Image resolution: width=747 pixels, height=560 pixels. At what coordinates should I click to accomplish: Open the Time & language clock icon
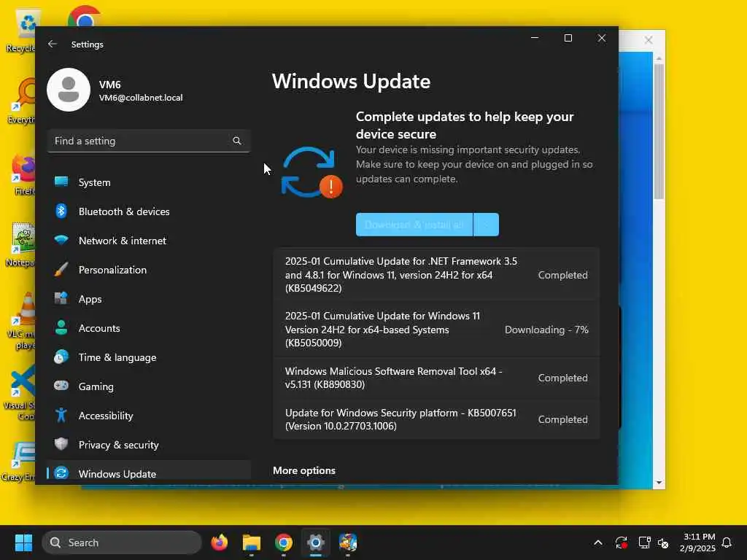click(61, 357)
